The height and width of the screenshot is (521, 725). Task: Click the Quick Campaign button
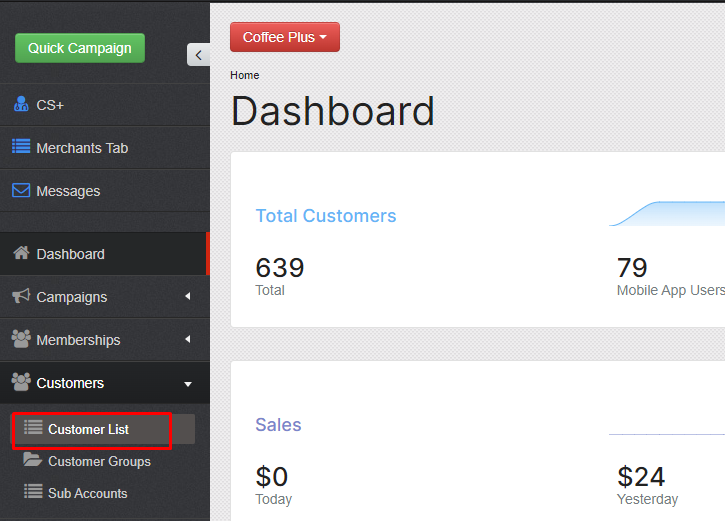click(80, 48)
